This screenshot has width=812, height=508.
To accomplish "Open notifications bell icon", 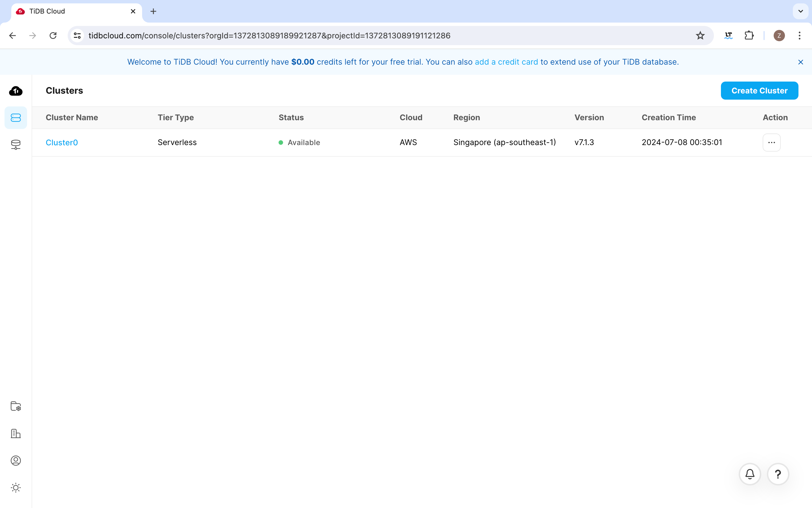I will pyautogui.click(x=750, y=474).
